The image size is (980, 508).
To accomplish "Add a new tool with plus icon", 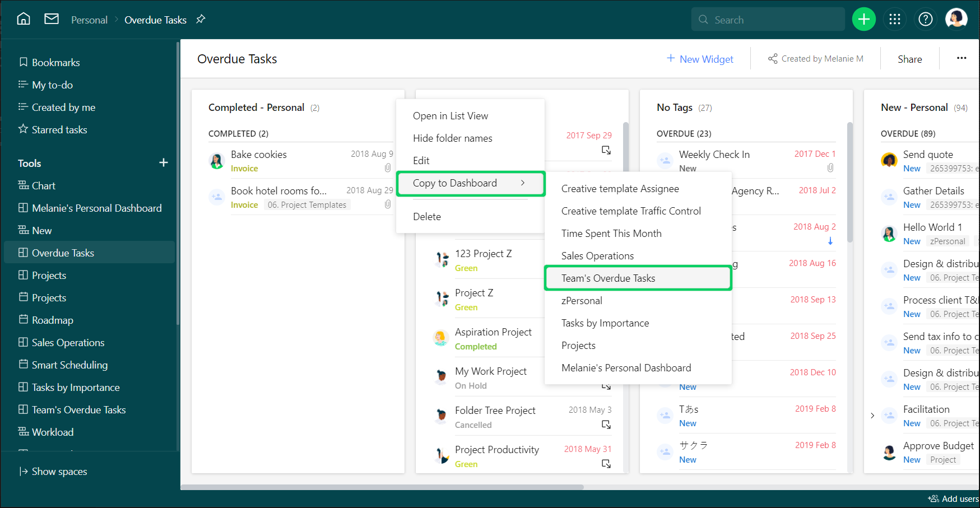I will click(163, 163).
